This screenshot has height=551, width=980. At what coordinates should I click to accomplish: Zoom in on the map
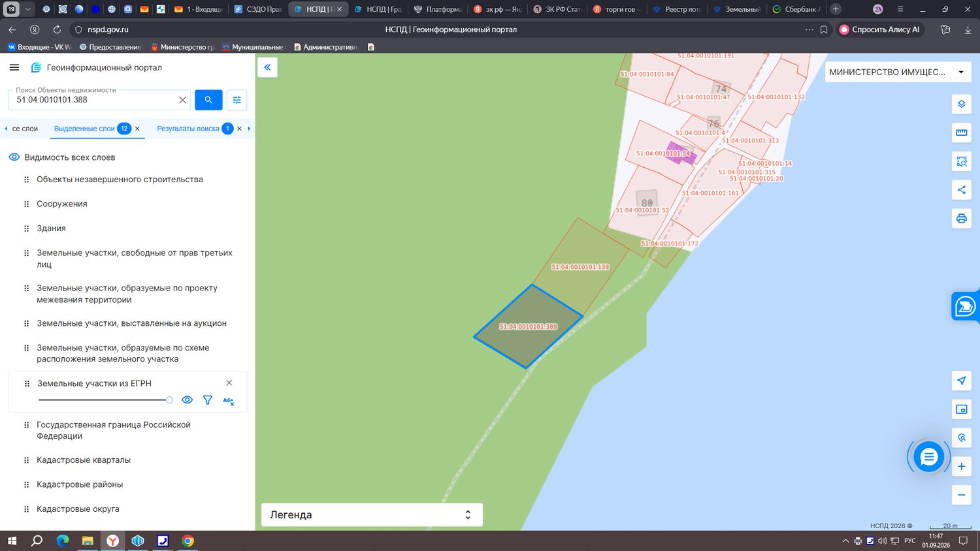(961, 466)
